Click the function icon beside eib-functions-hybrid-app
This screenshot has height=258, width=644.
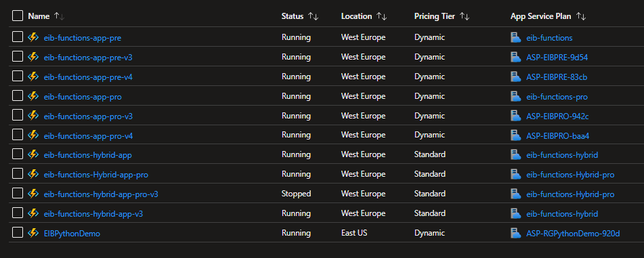[33, 155]
